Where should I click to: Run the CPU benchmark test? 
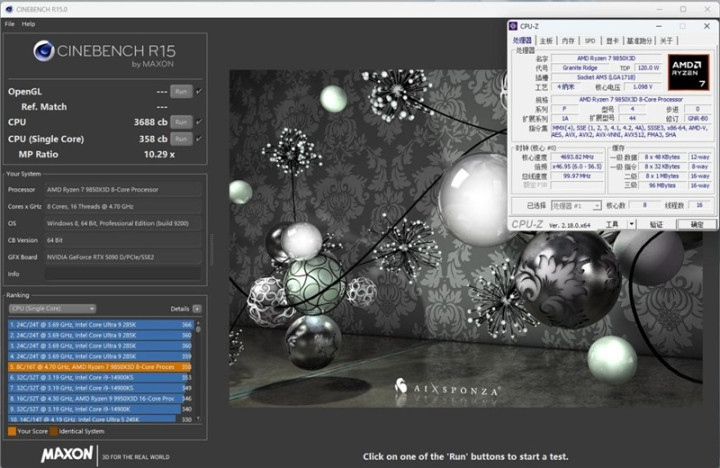tap(180, 122)
